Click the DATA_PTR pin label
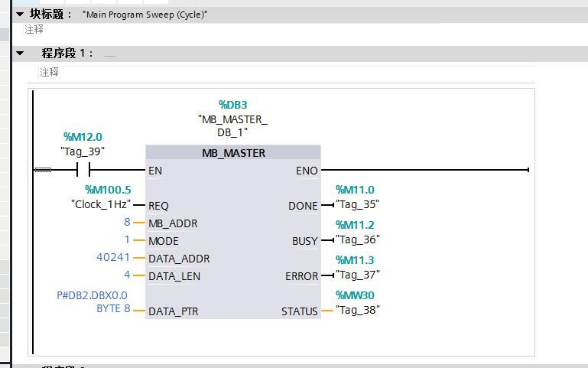The image size is (588, 368). point(174,311)
